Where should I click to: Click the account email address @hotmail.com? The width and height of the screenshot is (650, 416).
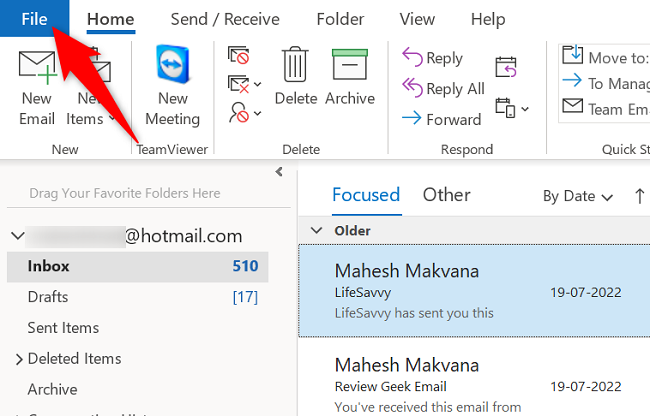(183, 236)
